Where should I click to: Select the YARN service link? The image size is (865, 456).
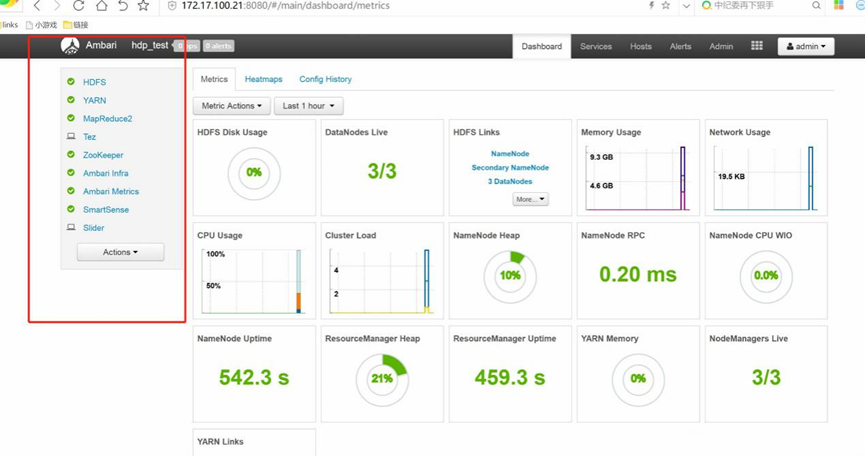click(94, 100)
